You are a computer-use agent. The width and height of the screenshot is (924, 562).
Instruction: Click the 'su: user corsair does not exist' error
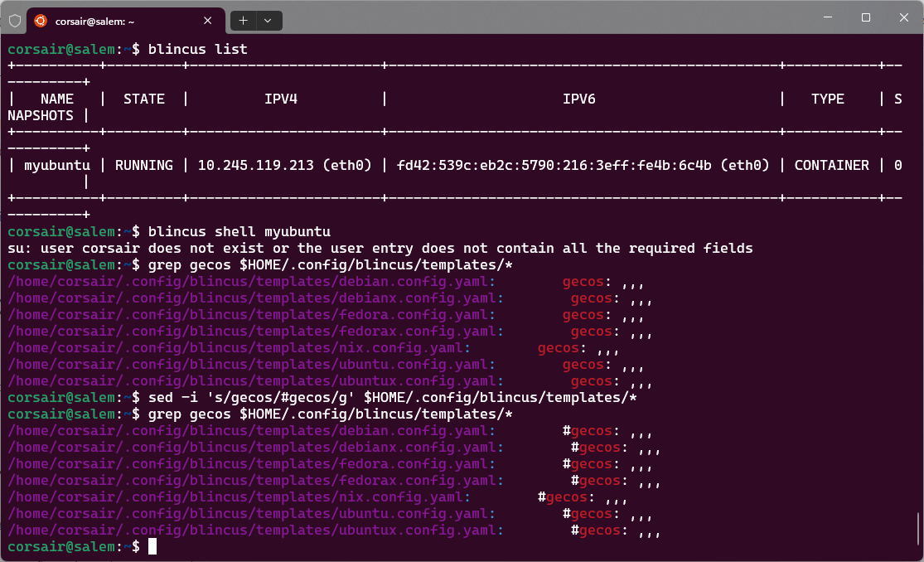point(380,248)
